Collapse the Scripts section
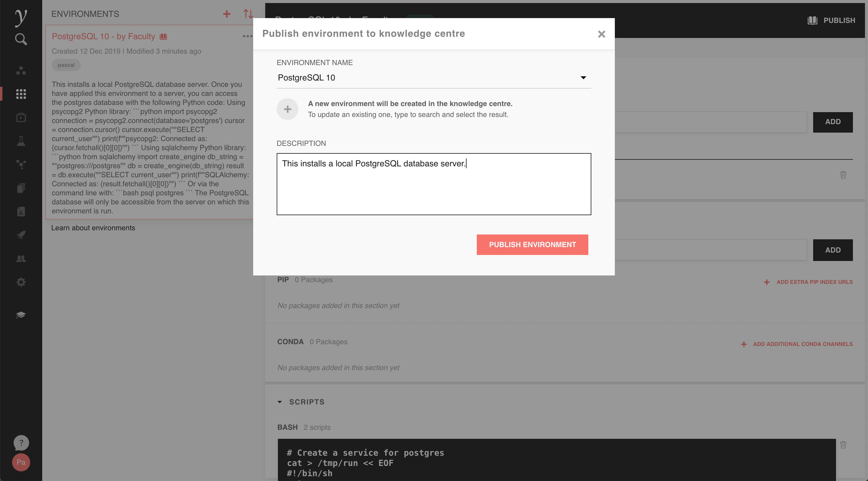Screen dimensions: 868x481 point(280,402)
